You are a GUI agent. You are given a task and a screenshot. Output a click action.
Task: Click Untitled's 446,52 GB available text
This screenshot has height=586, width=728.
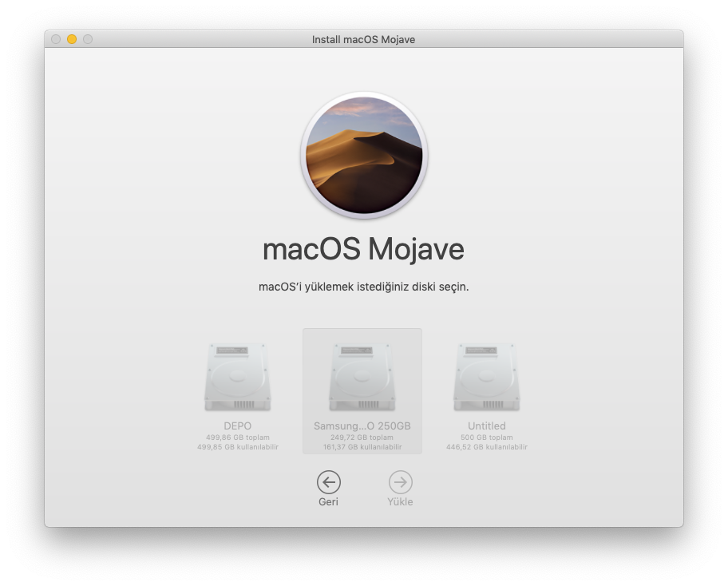point(487,447)
